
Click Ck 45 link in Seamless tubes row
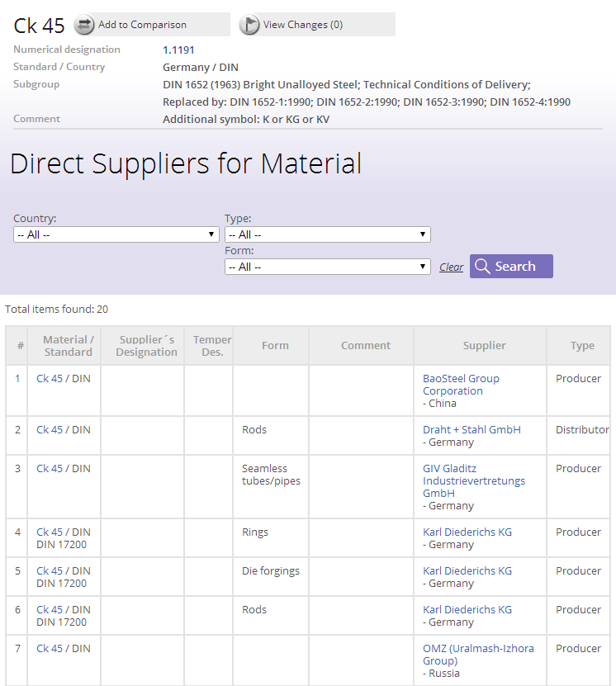pos(50,469)
